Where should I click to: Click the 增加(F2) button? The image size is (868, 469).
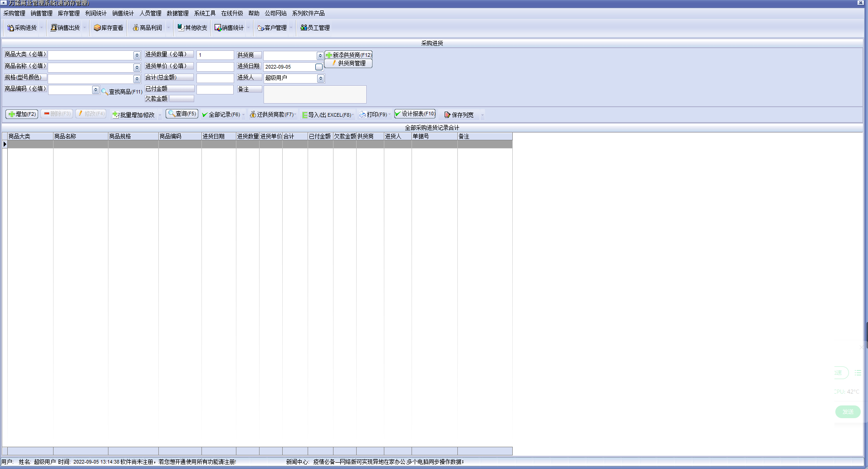pyautogui.click(x=22, y=114)
